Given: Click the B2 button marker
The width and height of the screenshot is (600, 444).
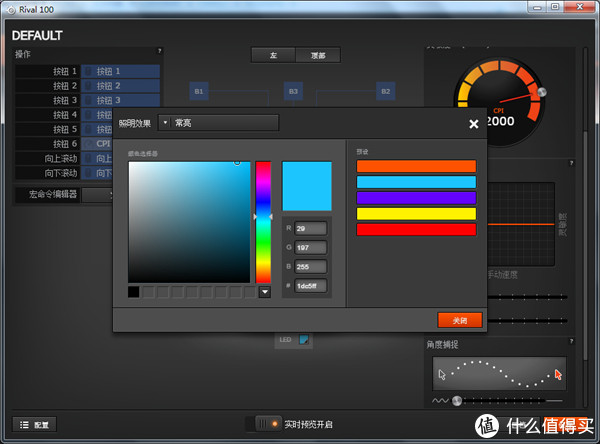Looking at the screenshot, I should [x=385, y=91].
